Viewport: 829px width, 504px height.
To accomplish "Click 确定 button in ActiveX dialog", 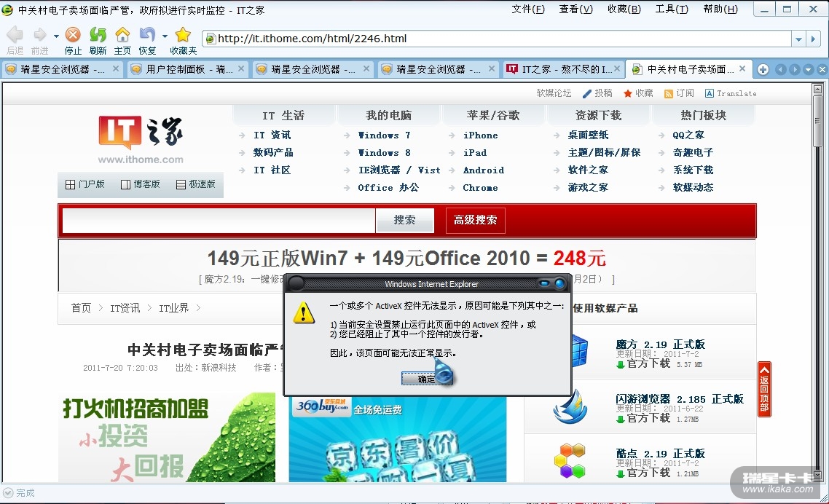I will [x=425, y=379].
